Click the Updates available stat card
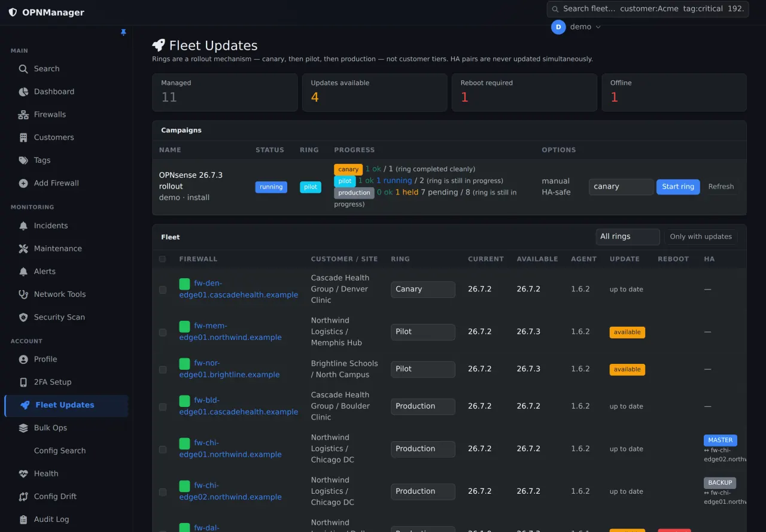766x532 pixels. [375, 93]
